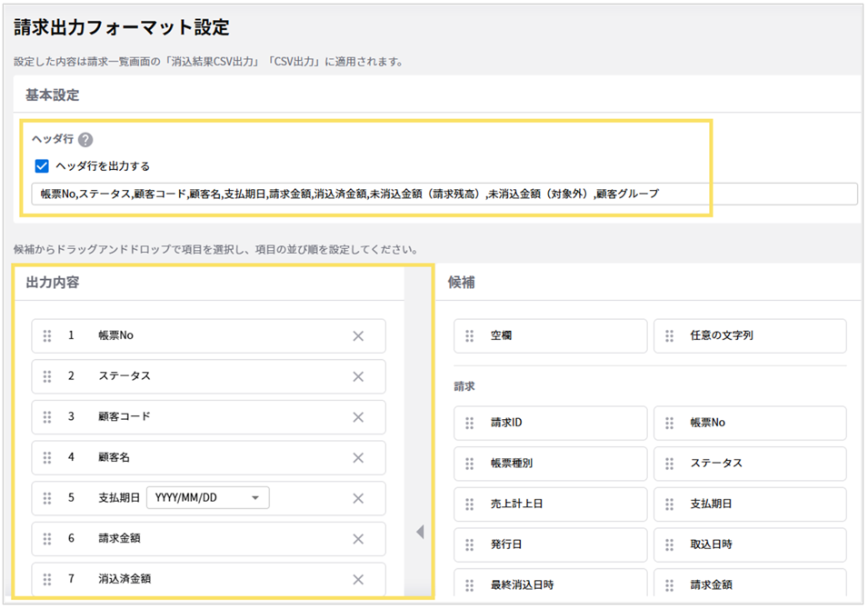
Task: Click drag handle of 空欄 candidate
Action: (470, 336)
